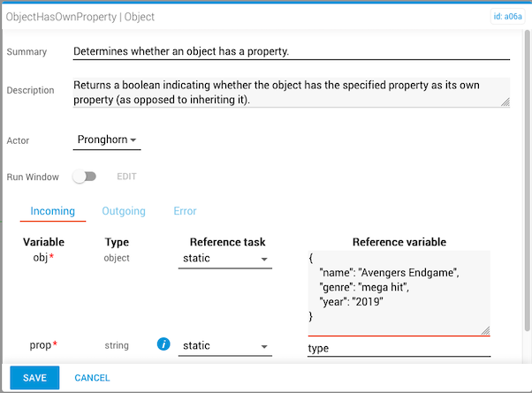This screenshot has height=393, width=532.
Task: Expand the prop Reference task dropdown
Action: [224, 345]
